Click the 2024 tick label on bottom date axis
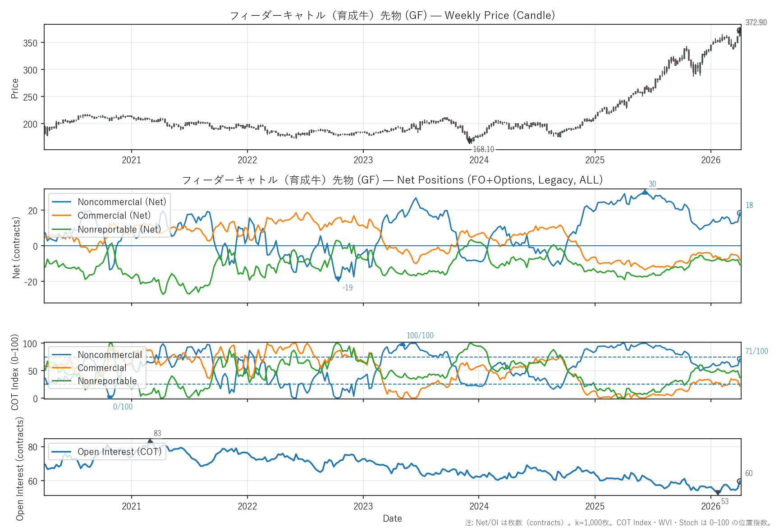 point(479,506)
